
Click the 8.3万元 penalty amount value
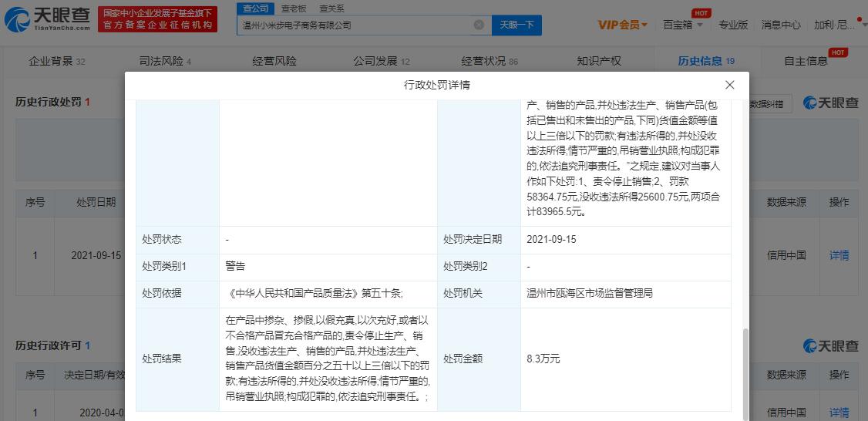pos(543,359)
